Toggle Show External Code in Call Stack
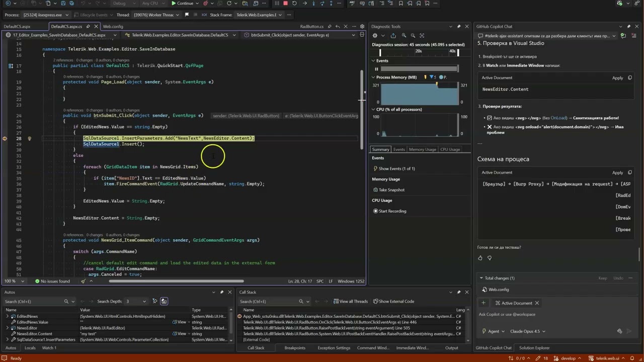 click(393, 301)
